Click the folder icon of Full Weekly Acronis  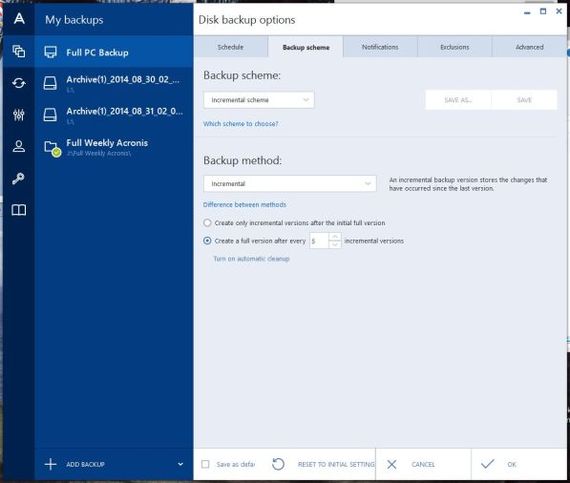(x=52, y=148)
